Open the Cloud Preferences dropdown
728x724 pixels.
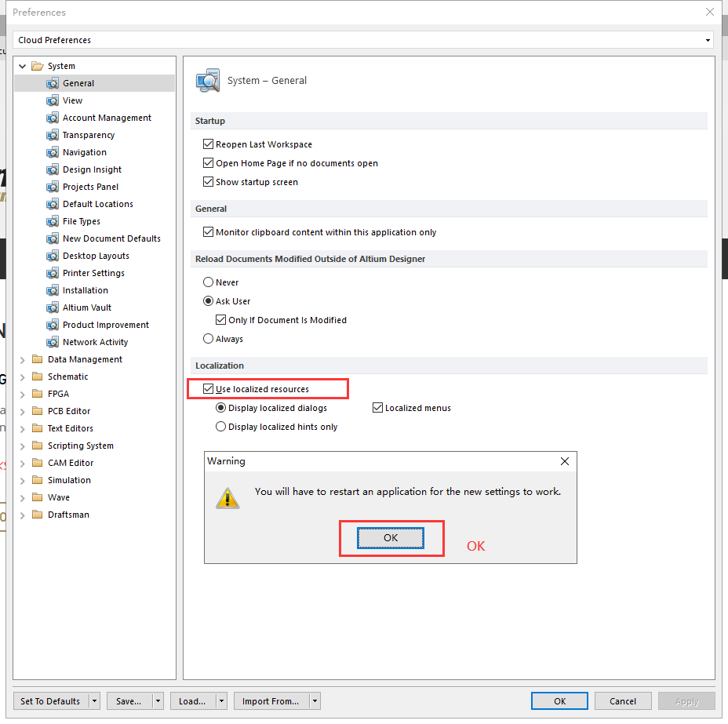click(708, 40)
